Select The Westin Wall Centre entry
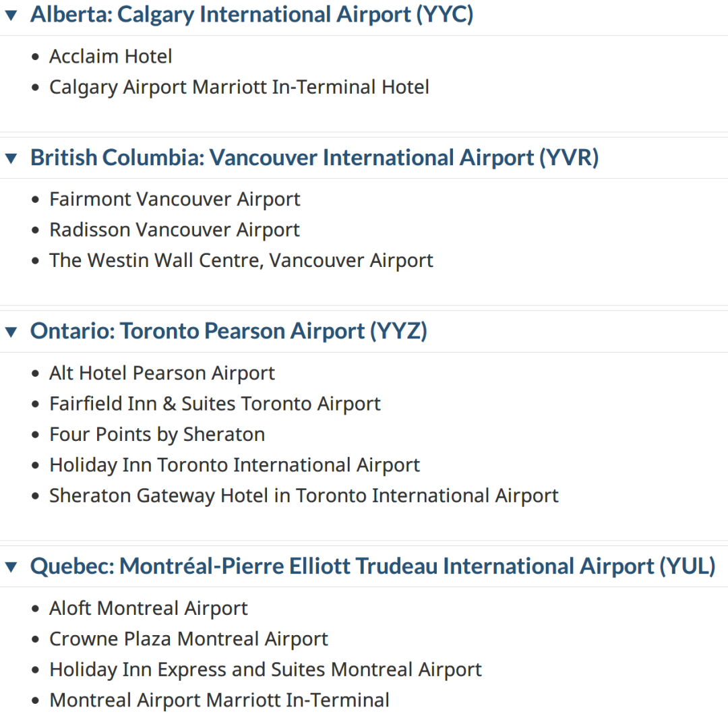This screenshot has height=716, width=728. pyautogui.click(x=241, y=260)
